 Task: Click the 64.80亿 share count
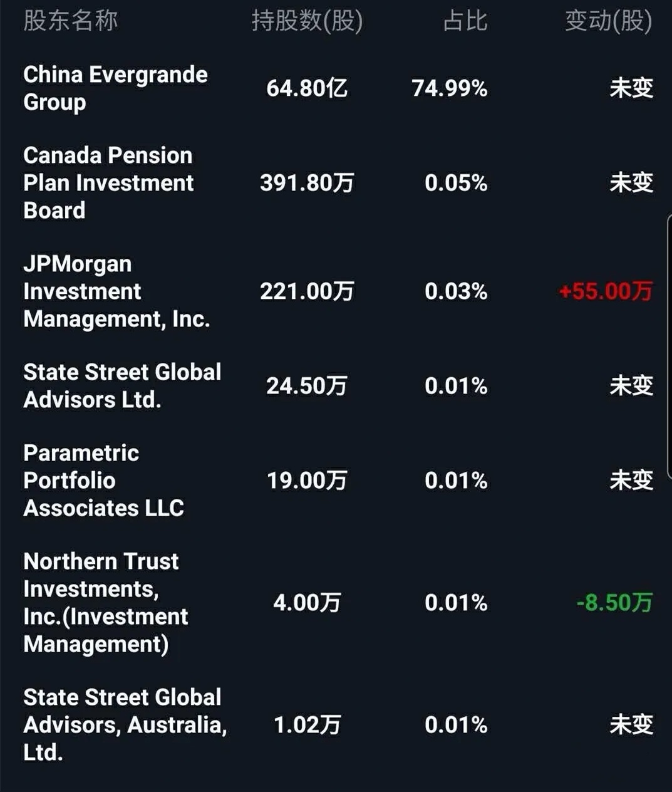click(x=307, y=88)
